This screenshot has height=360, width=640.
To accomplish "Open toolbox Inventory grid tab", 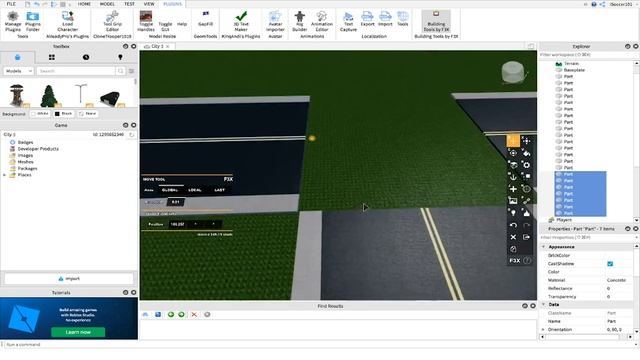I will click(x=51, y=58).
